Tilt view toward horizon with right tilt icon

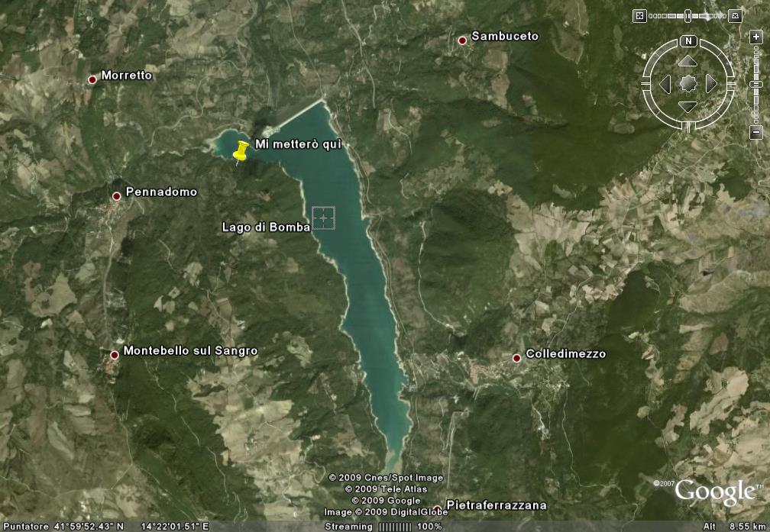coord(736,15)
